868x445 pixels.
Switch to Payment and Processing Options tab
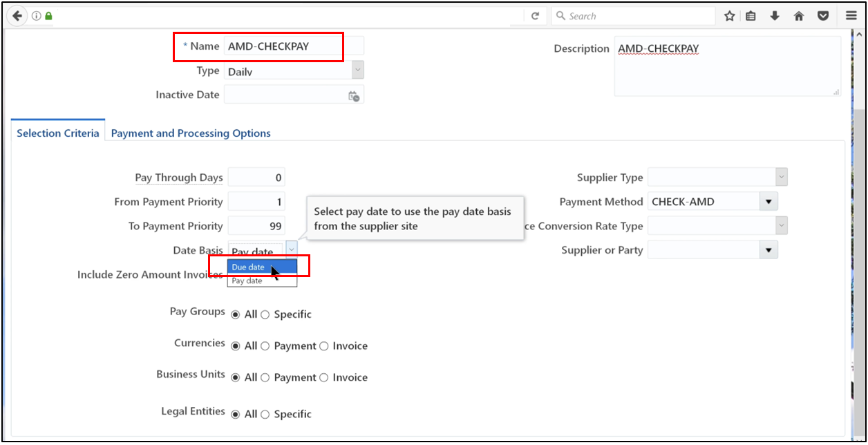point(191,133)
